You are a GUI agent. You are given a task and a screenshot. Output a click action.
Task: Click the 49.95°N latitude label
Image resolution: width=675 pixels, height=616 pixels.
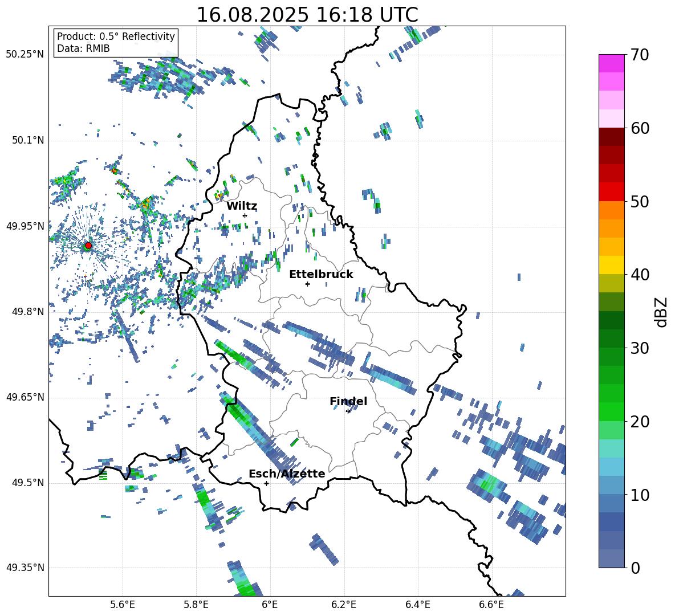point(25,226)
